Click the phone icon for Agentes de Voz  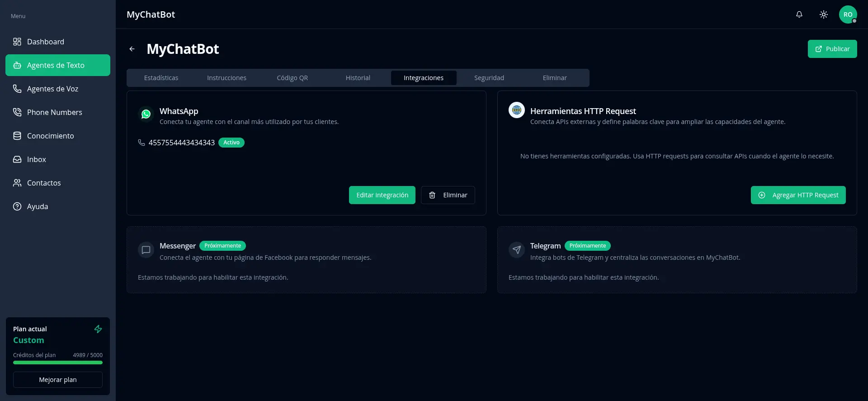17,89
